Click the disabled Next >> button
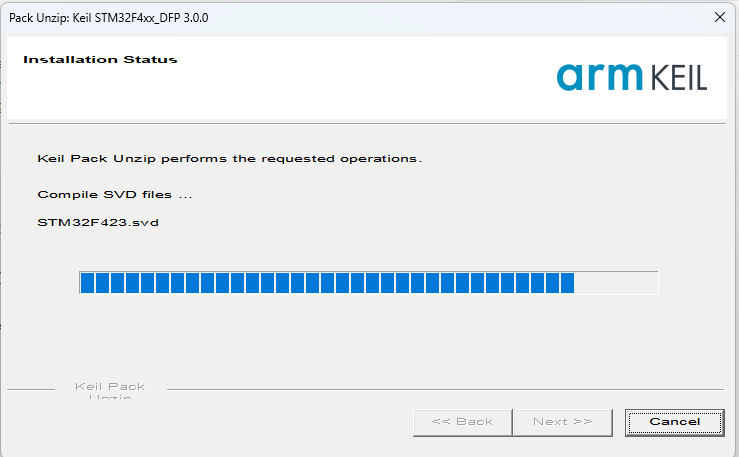This screenshot has height=457, width=739. [563, 422]
